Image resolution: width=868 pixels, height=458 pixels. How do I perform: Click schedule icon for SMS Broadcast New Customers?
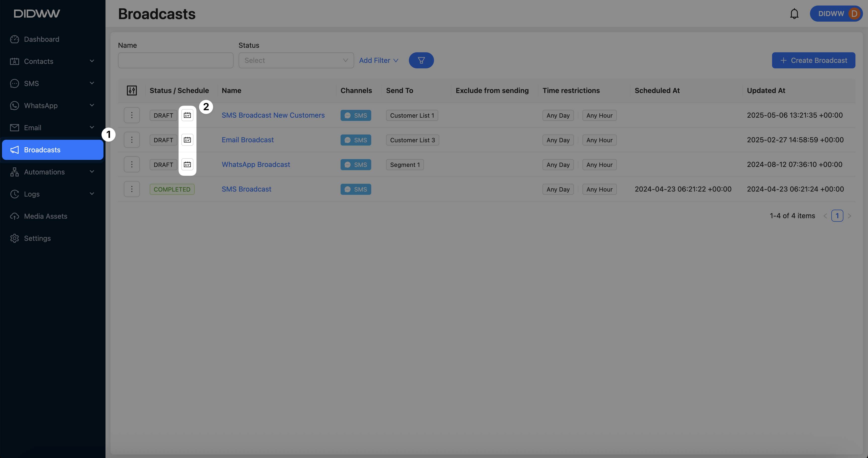click(x=187, y=115)
